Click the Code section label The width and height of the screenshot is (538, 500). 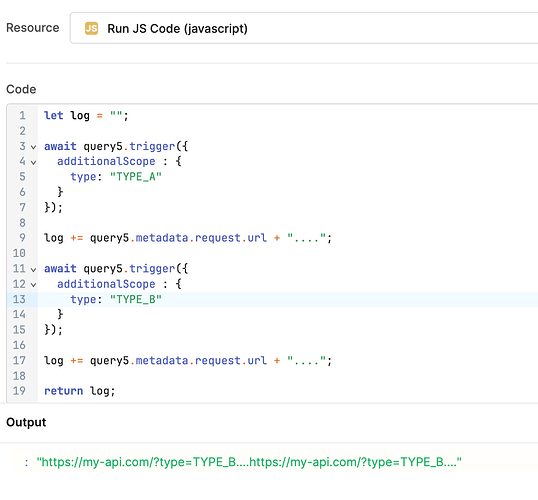(x=21, y=90)
